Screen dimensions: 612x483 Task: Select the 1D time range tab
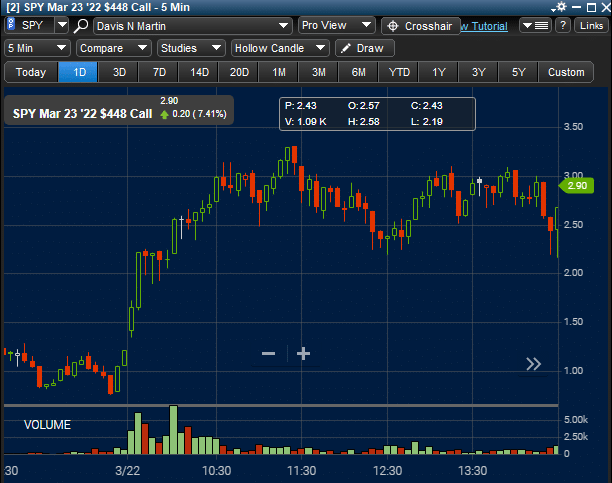coord(78,72)
